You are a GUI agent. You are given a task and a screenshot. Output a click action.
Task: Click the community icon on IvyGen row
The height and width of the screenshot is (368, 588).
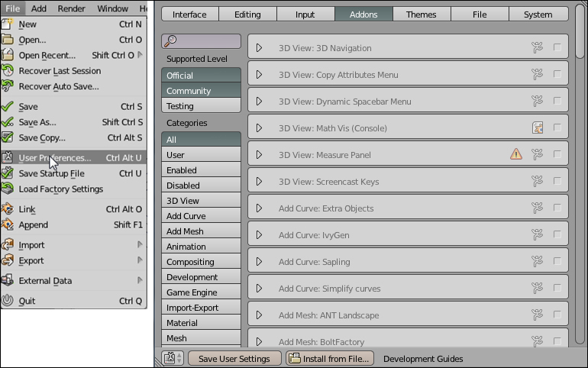[x=538, y=234]
